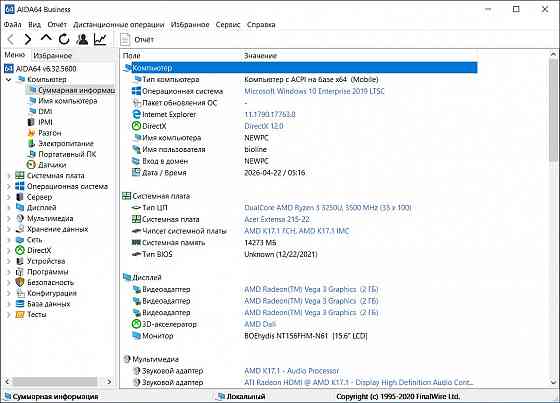
Task: Switch to the Меню sidebar tab
Action: coord(15,55)
